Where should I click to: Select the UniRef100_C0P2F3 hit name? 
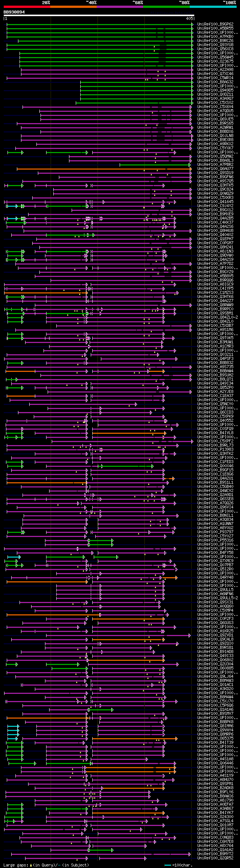pyautogui.click(x=215, y=618)
